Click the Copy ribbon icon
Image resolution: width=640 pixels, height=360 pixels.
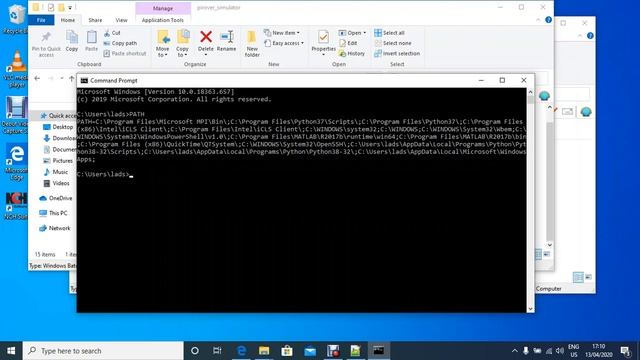coord(72,41)
